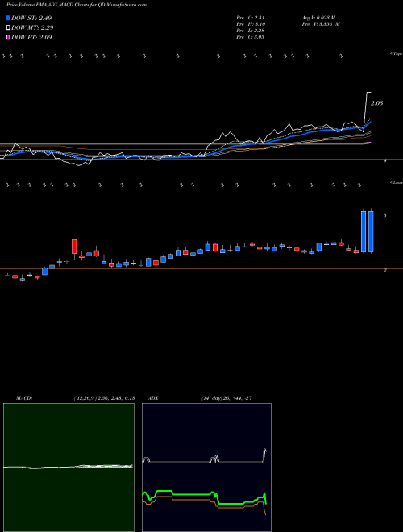The width and height of the screenshot is (403, 532).
Task: Click the 'Avg V: 0.023 M' volume text
Action: pos(318,18)
